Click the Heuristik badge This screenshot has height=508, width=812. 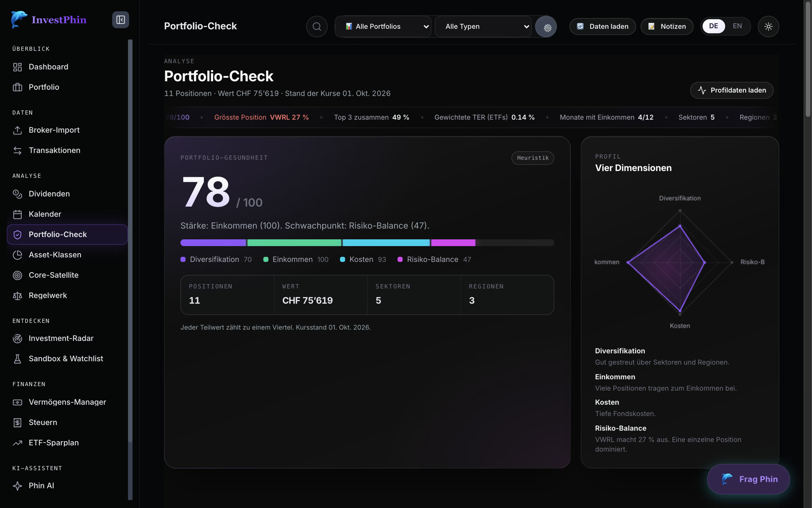tap(532, 158)
